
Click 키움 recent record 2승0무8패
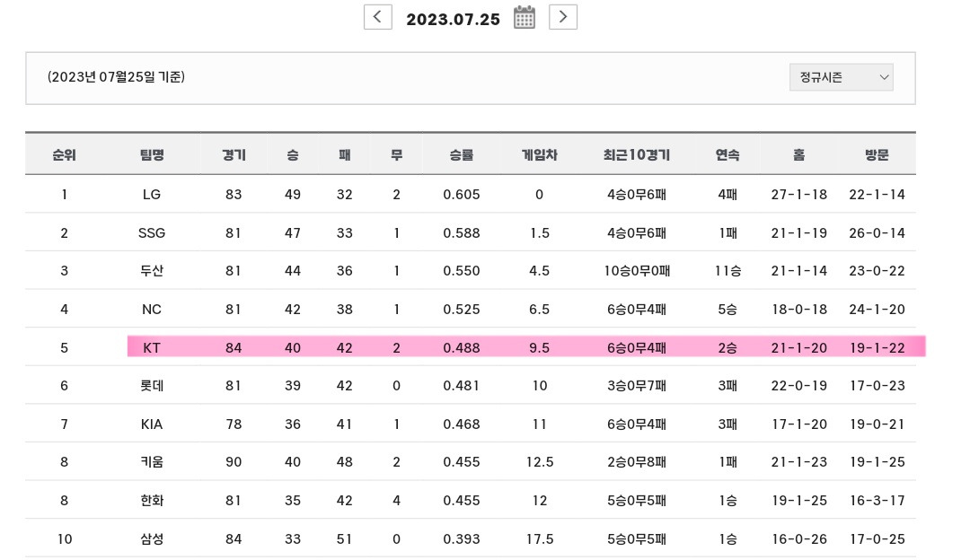[637, 461]
